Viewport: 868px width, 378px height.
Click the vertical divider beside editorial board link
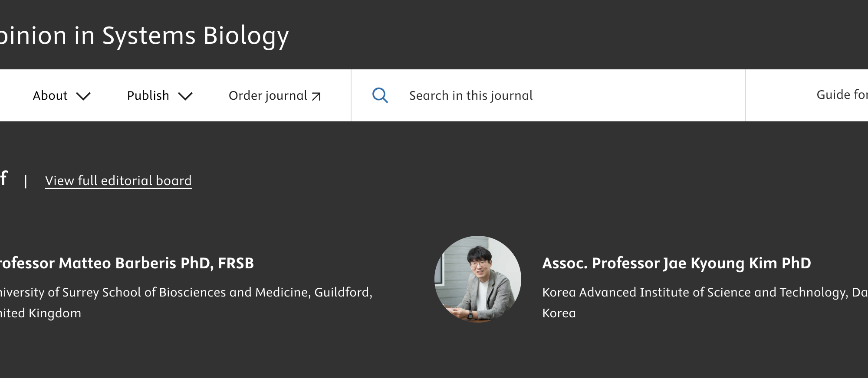point(26,181)
